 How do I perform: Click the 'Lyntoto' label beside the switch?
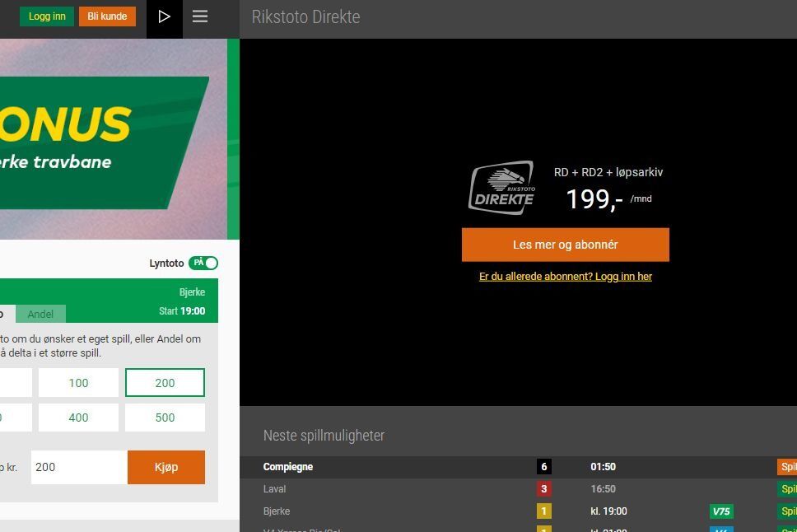pos(166,263)
